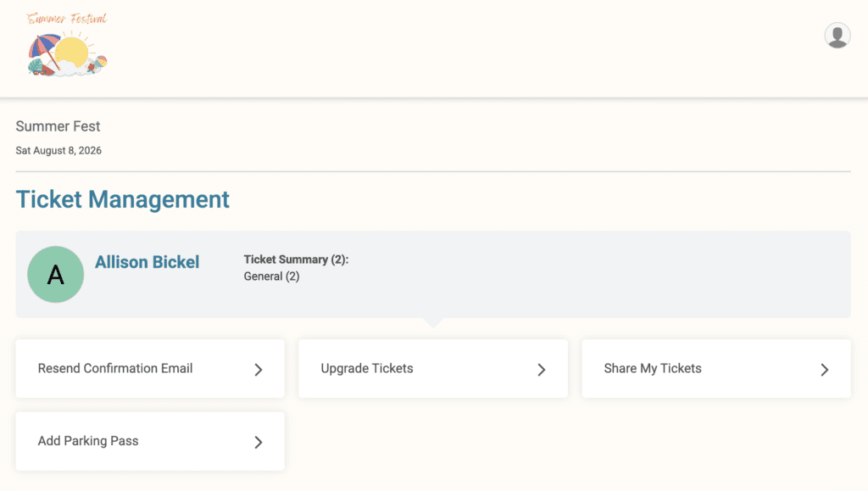Click the empty area of Allison Bickel's gray panel
The height and width of the screenshot is (491, 868).
[x=598, y=275]
